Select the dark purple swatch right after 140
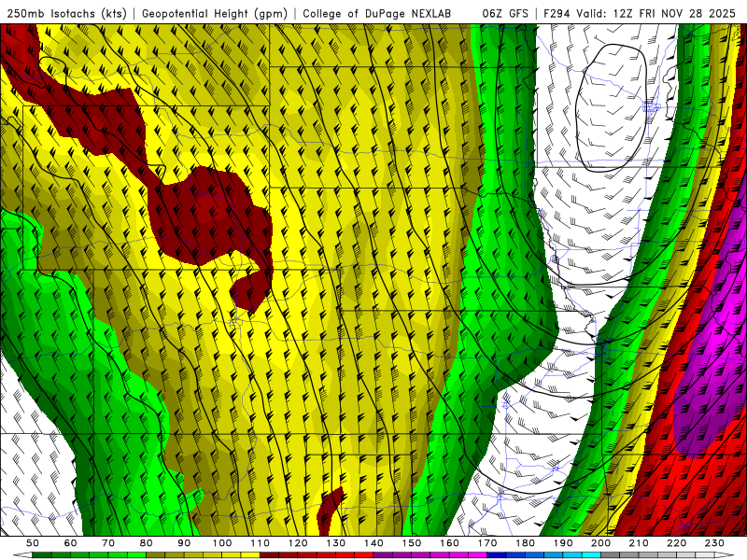747x560 pixels. (383, 555)
